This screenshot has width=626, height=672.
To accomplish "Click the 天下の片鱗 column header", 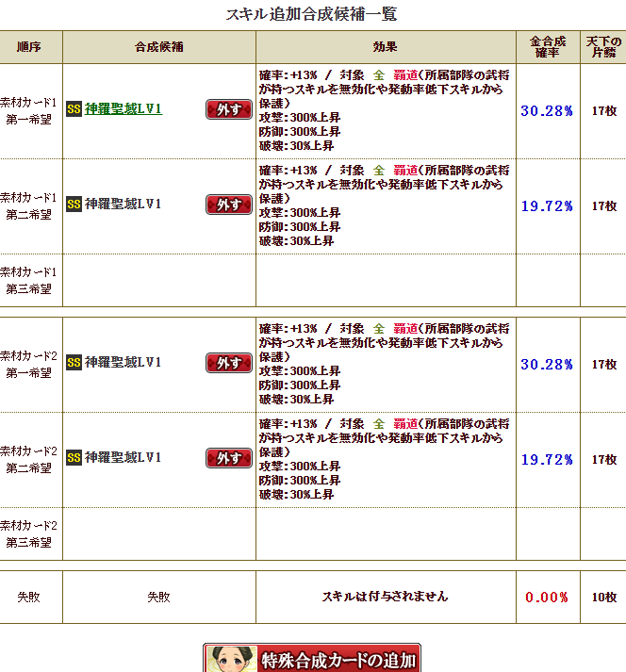I will [603, 47].
